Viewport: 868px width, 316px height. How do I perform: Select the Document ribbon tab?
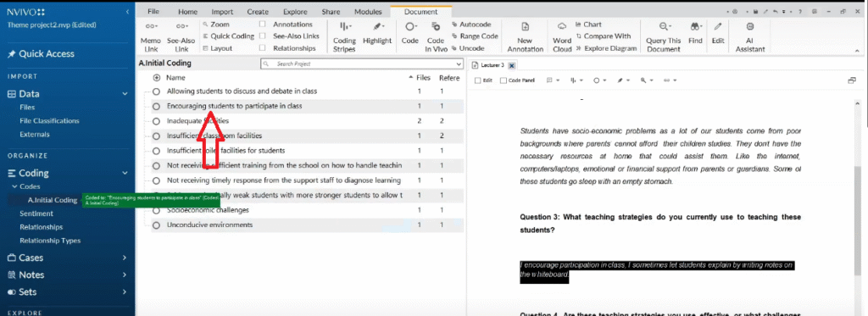click(x=420, y=12)
